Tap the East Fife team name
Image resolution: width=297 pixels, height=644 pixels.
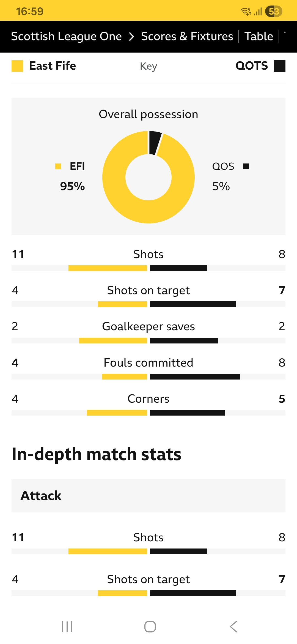[53, 66]
